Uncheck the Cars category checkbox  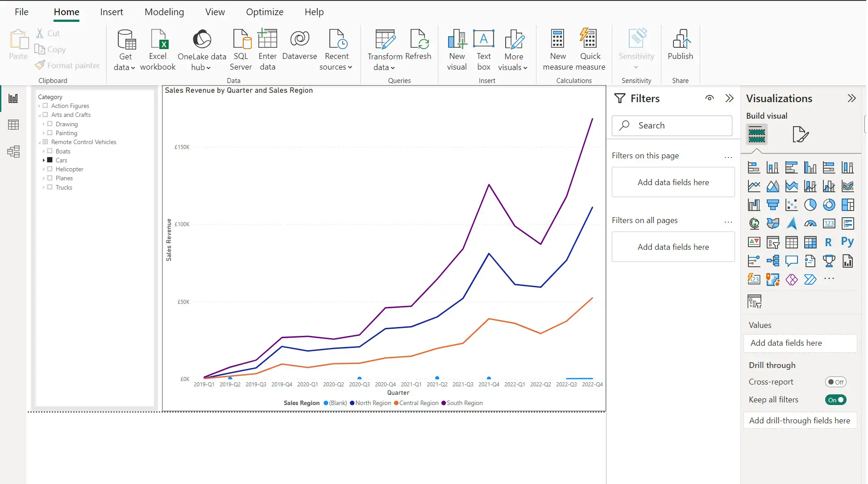(50, 160)
